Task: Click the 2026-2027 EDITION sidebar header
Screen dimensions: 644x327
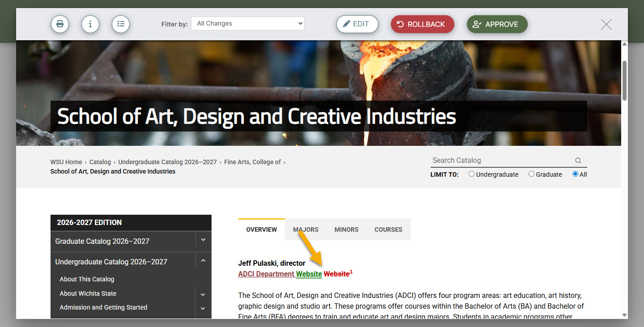Action: [x=131, y=222]
